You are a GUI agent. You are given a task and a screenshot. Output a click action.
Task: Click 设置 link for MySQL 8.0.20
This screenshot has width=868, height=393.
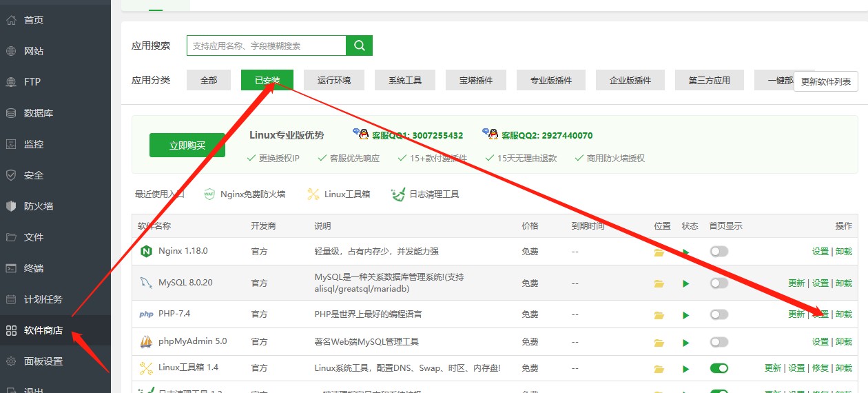[820, 283]
